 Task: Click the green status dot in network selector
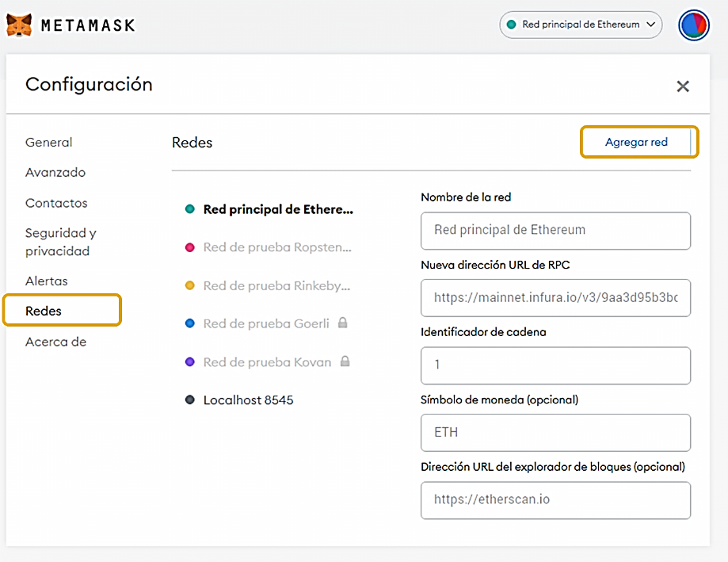click(512, 25)
